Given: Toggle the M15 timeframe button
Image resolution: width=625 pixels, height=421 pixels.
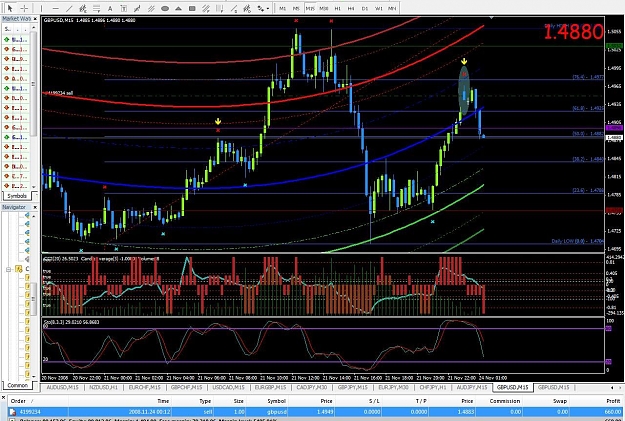Looking at the screenshot, I should tap(310, 8).
